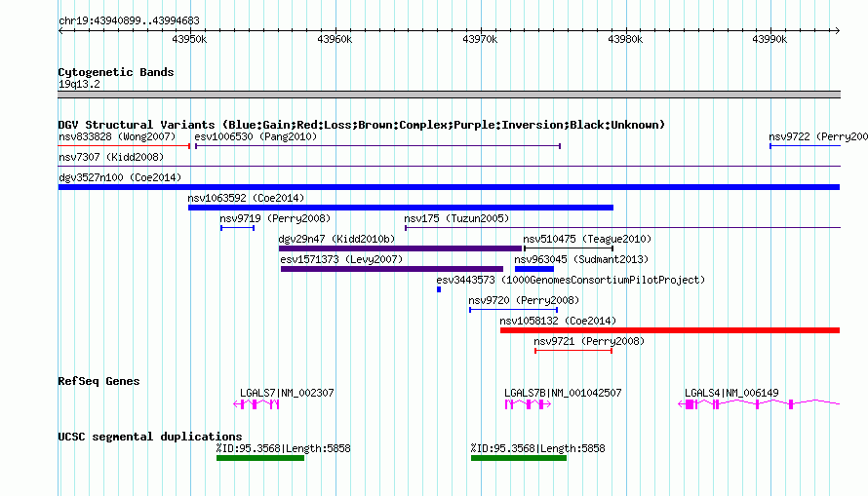Select nsv510475 (Teague2010) variant label
868x496 pixels.
point(587,239)
